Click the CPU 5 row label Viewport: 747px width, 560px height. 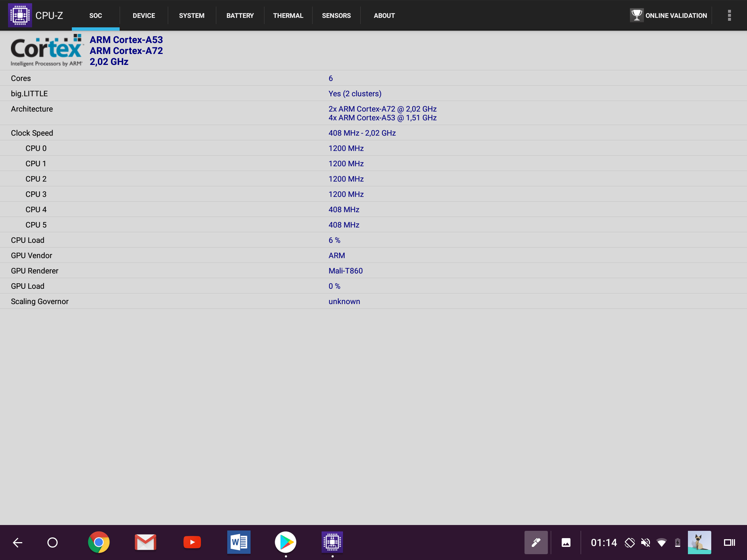coord(36,225)
